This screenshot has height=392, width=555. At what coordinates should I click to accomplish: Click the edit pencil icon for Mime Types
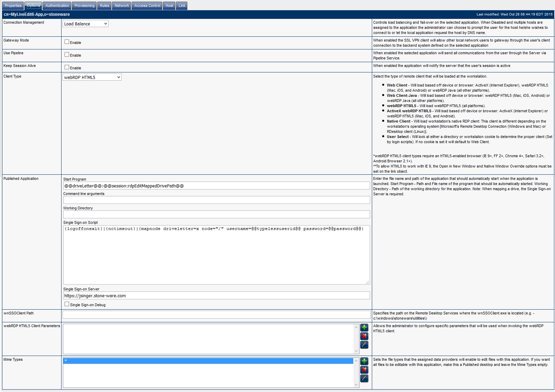click(x=364, y=378)
